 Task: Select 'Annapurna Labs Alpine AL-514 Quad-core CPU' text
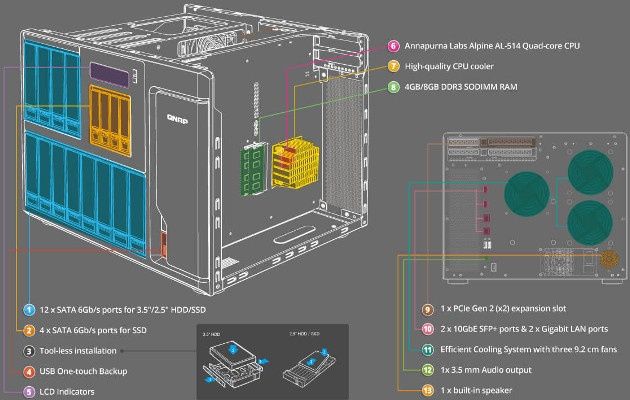click(x=492, y=46)
